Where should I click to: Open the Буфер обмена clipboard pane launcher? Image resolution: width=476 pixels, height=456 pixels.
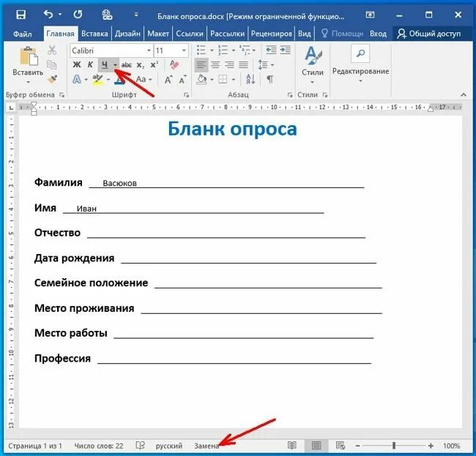click(62, 95)
